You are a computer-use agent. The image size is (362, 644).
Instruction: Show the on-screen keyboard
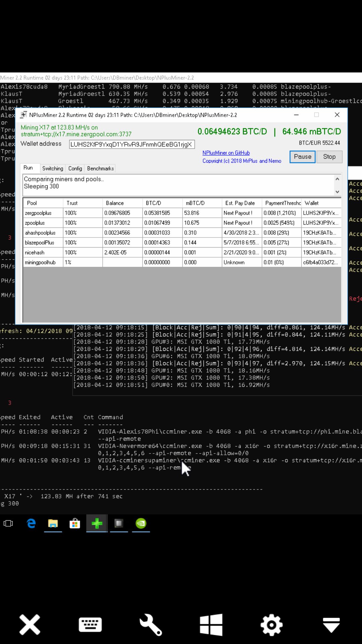click(x=90, y=625)
